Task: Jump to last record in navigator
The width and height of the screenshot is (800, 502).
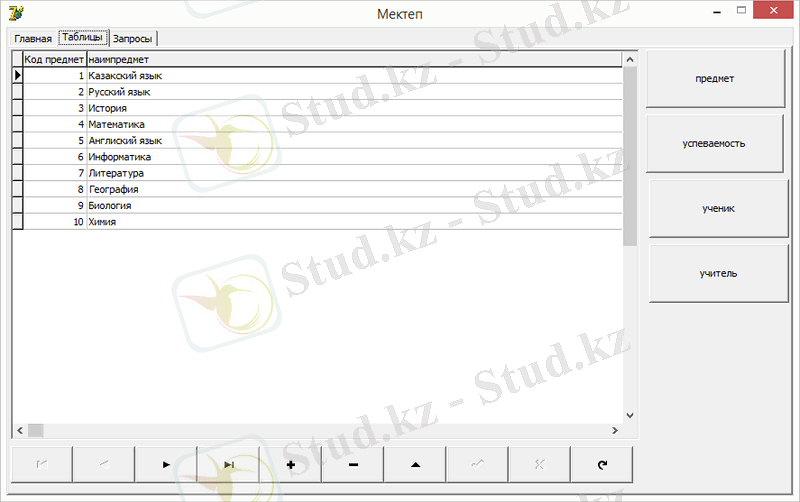Action: click(229, 464)
